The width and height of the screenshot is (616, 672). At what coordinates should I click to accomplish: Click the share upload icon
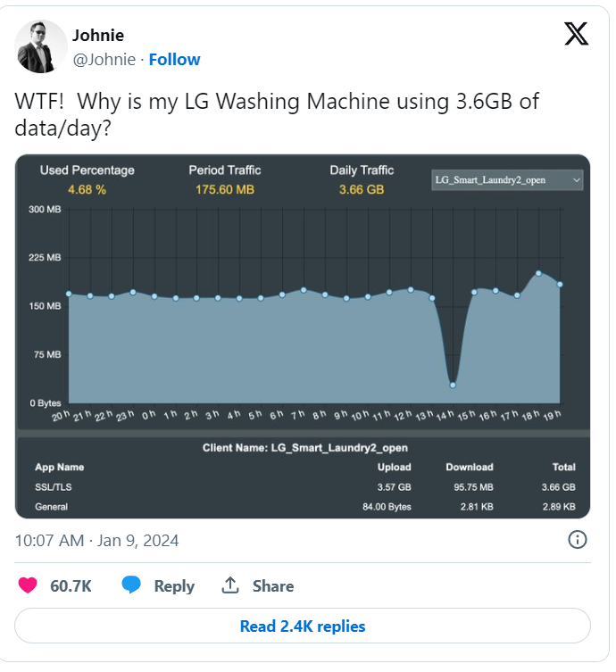coord(230,585)
